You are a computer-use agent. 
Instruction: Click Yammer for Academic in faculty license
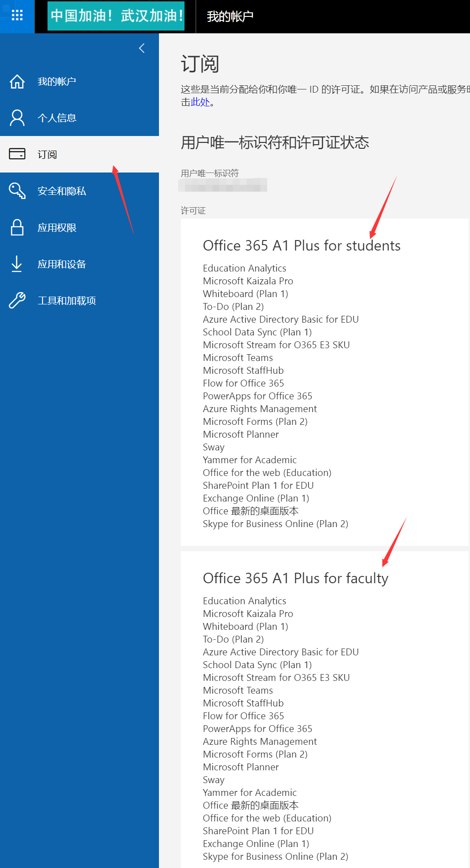pyautogui.click(x=250, y=793)
